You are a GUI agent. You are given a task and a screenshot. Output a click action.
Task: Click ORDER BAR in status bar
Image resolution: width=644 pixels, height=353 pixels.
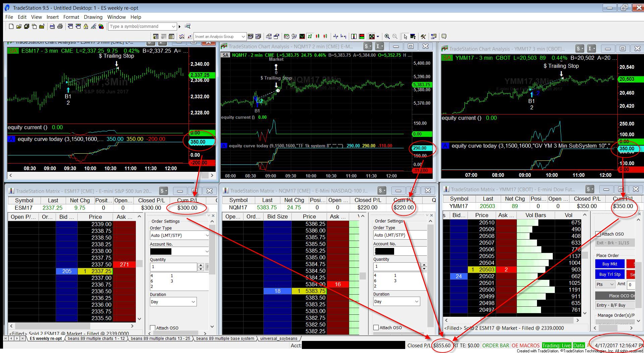tap(495, 345)
